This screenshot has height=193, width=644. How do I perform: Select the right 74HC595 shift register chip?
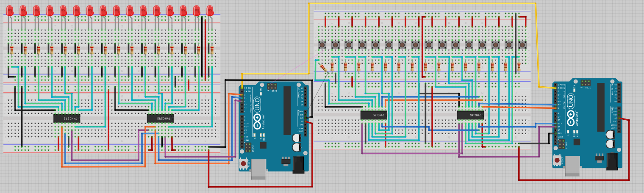[x=160, y=119]
